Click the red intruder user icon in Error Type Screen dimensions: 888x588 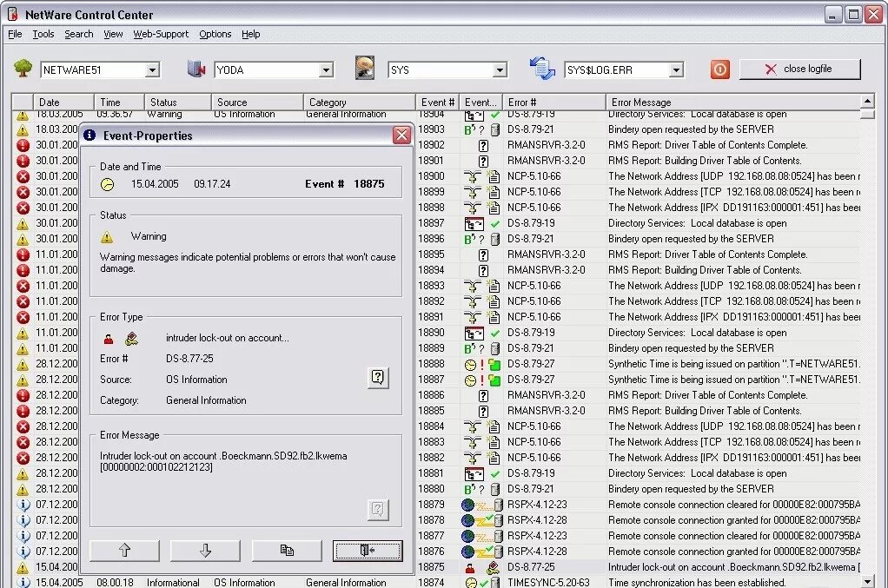[108, 339]
